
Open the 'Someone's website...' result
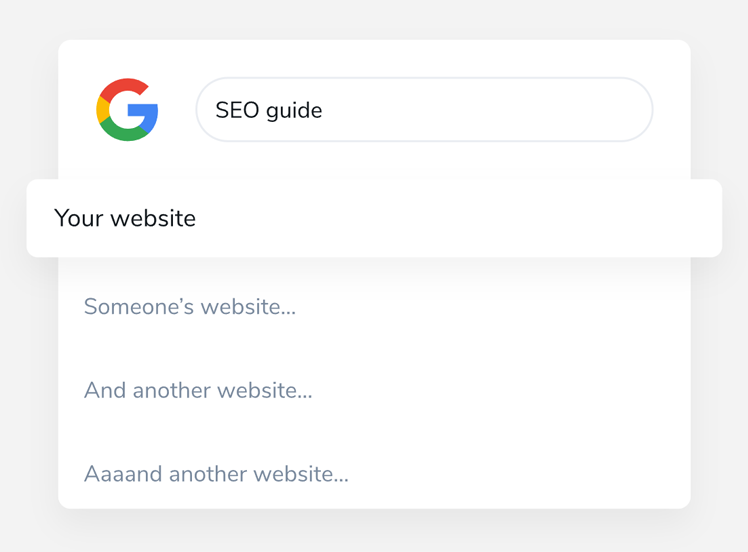(190, 306)
